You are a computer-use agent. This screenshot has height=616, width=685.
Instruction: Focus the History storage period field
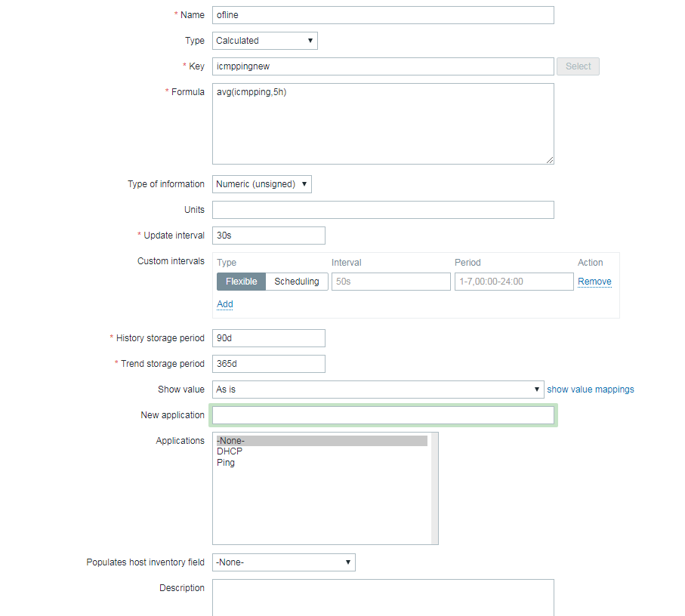click(x=268, y=338)
